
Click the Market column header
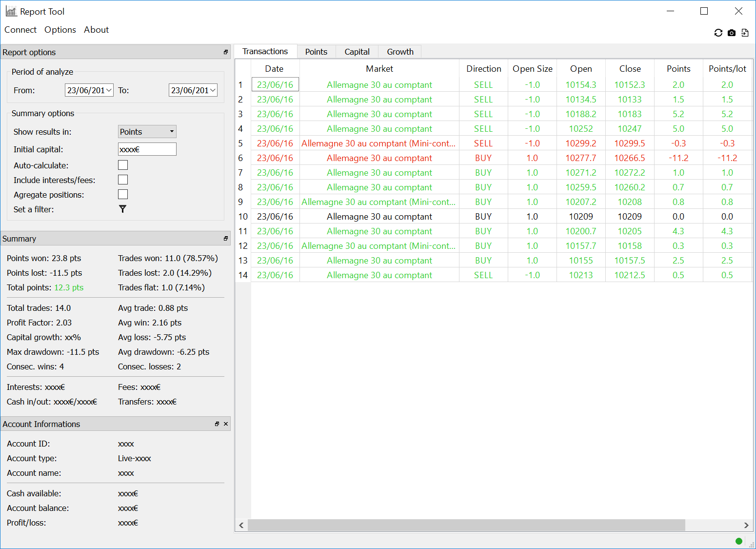pos(379,69)
